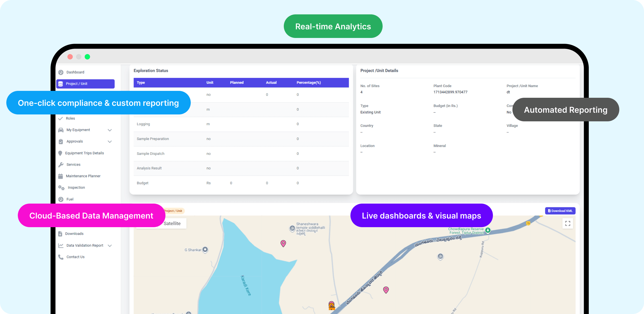Open Roles in the sidebar
The image size is (644, 314).
[70, 118]
